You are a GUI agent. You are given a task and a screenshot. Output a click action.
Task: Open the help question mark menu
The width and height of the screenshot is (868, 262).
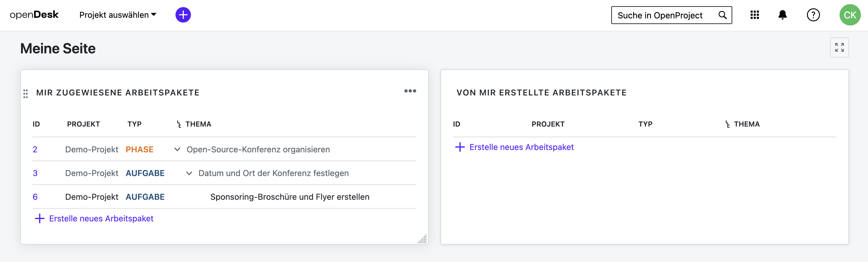point(813,15)
